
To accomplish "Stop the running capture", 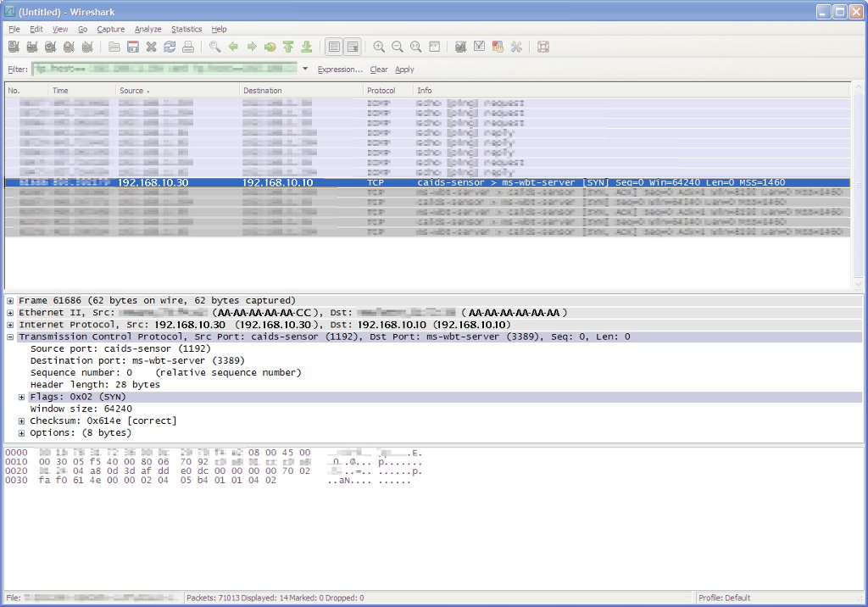I will 69,47.
